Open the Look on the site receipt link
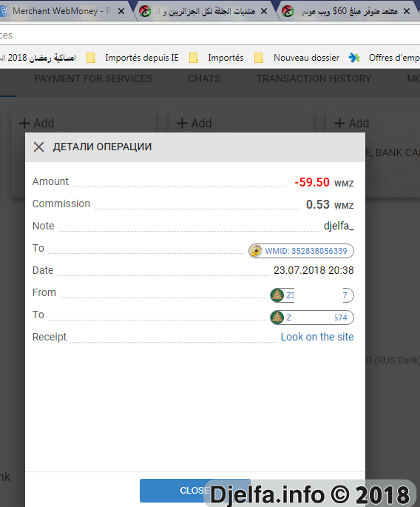Image resolution: width=420 pixels, height=507 pixels. [317, 337]
